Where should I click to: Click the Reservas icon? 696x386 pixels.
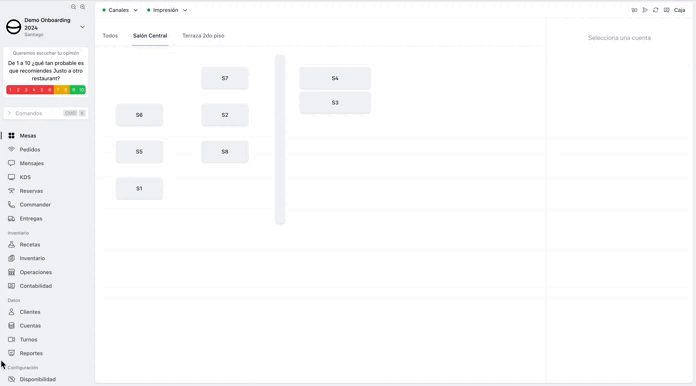pos(12,191)
